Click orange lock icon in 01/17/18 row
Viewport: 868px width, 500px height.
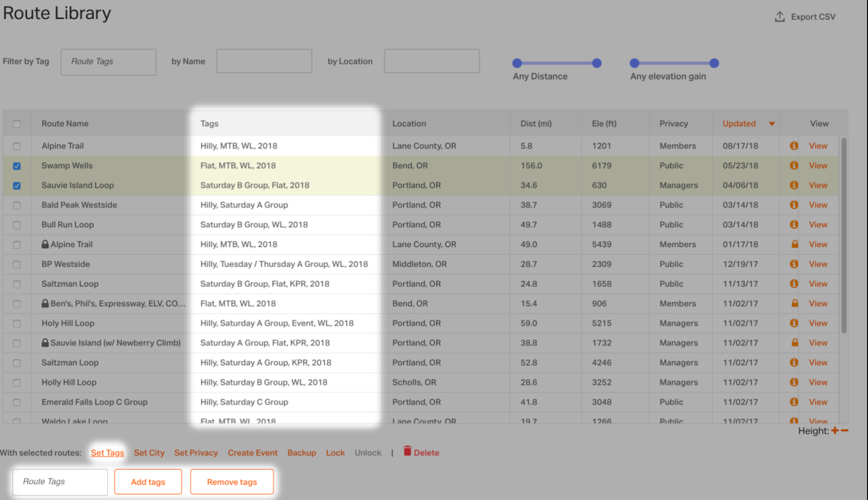794,244
